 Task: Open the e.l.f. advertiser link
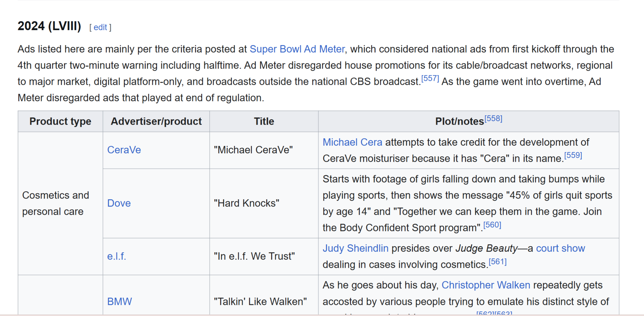117,256
